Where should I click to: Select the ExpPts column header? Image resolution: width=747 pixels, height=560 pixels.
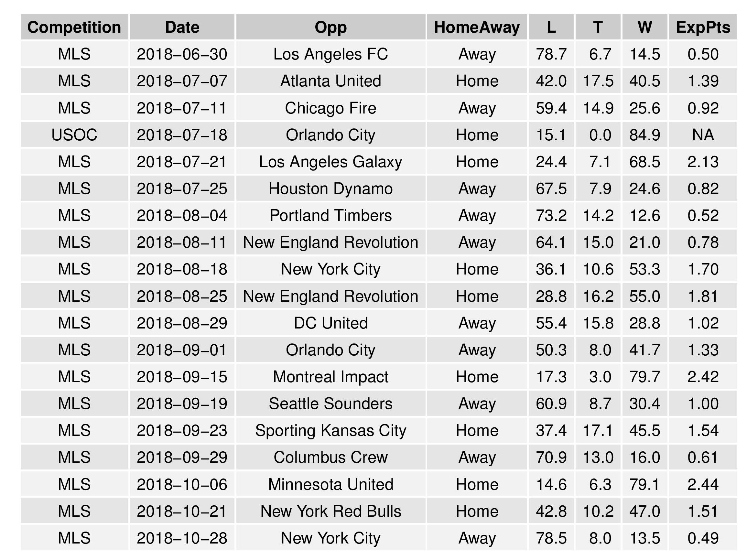703,27
